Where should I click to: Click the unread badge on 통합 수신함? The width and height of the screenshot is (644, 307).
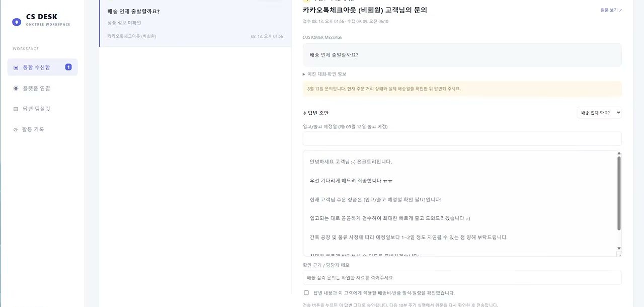coord(68,67)
